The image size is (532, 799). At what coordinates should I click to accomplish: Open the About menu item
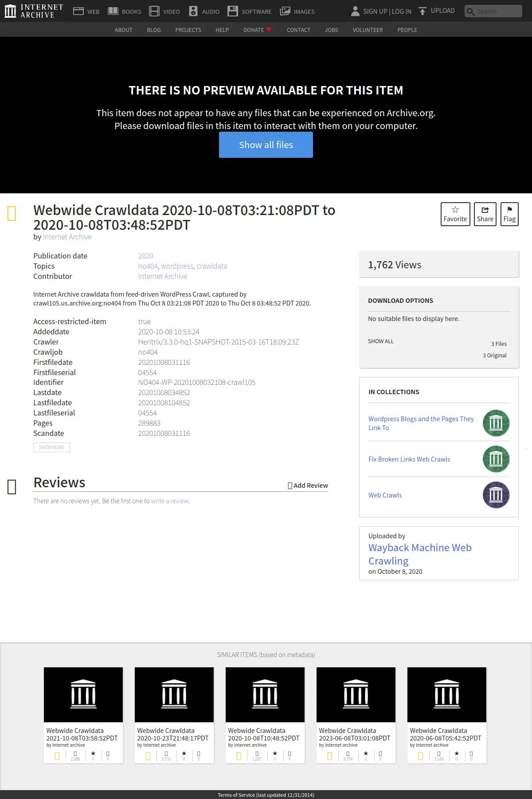point(123,30)
